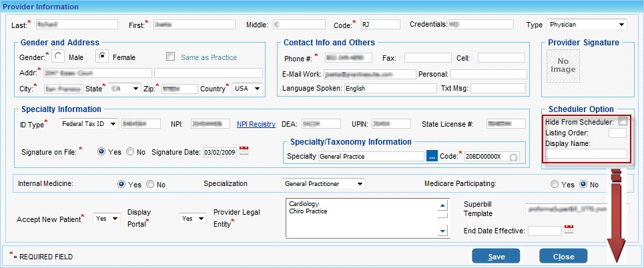The width and height of the screenshot is (644, 268).
Task: Click the Close button
Action: tap(563, 257)
